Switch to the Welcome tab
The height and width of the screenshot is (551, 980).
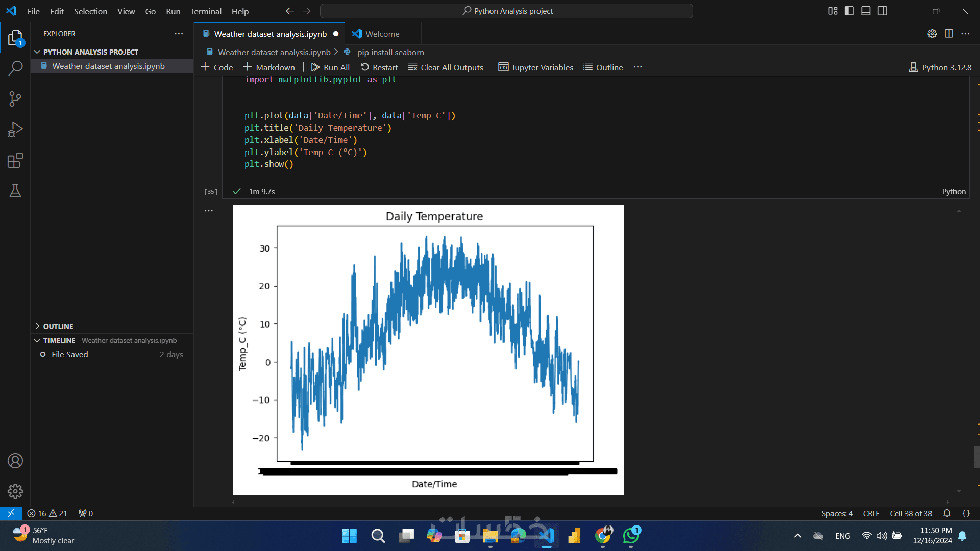tap(382, 34)
